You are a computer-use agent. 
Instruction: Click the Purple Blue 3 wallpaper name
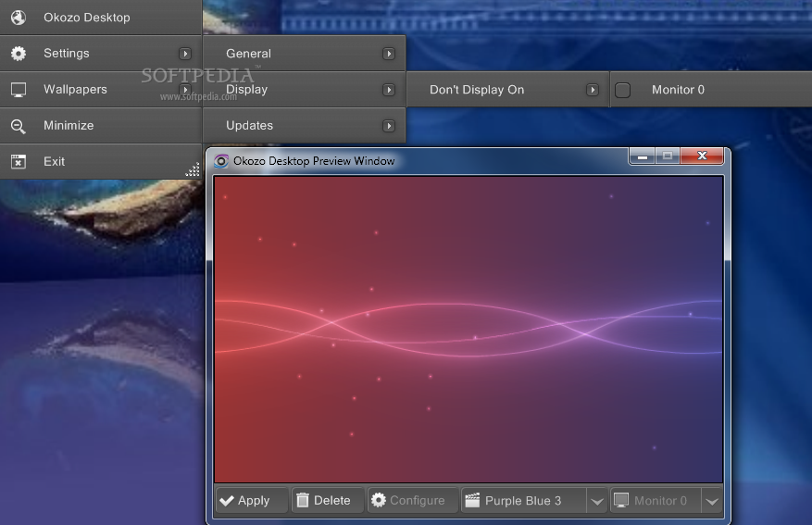point(523,501)
